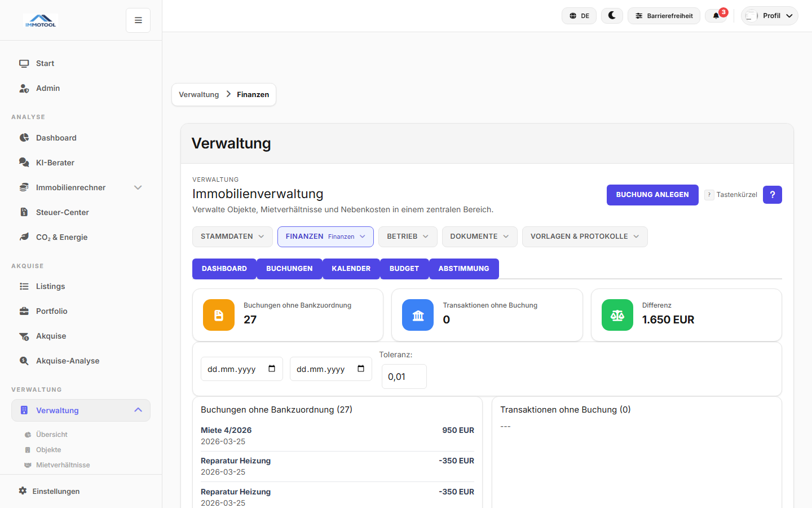Open the calendar picker in first date field

click(272, 369)
